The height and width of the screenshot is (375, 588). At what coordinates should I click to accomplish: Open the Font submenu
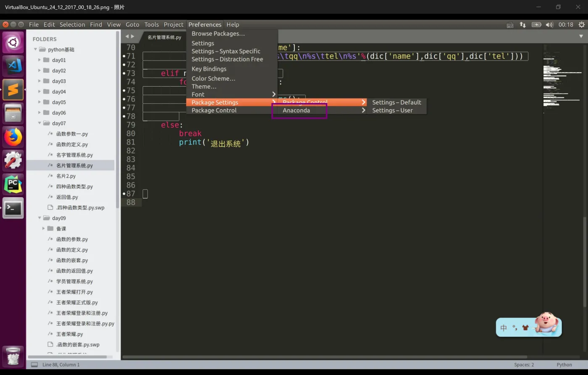click(x=232, y=94)
